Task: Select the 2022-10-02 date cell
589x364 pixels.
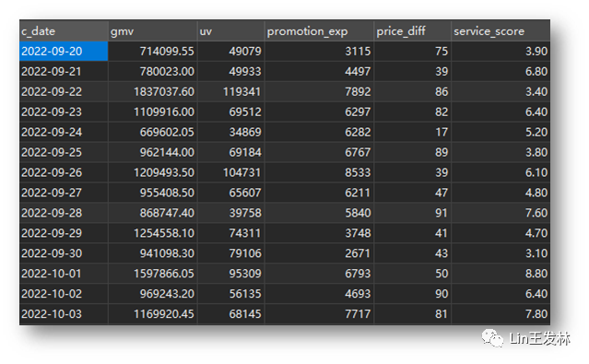Action: point(64,294)
